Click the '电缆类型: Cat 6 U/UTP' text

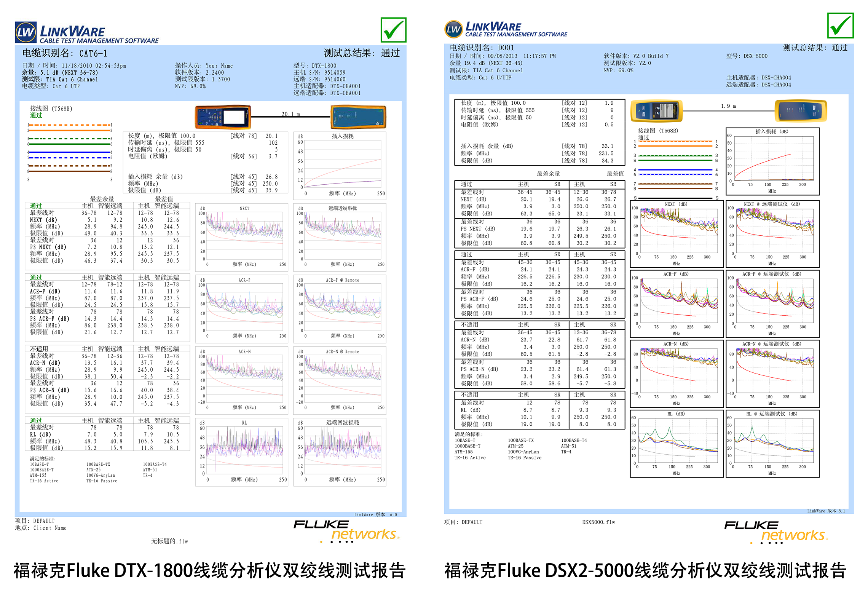tap(480, 78)
